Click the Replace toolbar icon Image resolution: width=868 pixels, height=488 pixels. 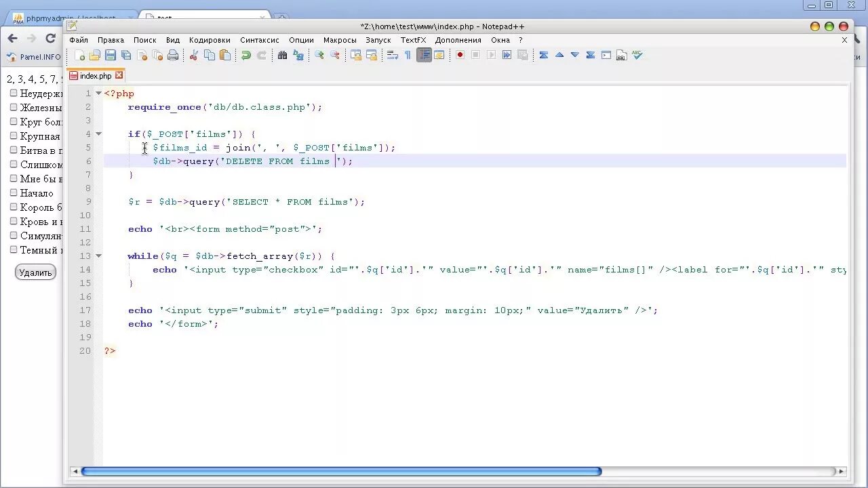(x=298, y=56)
